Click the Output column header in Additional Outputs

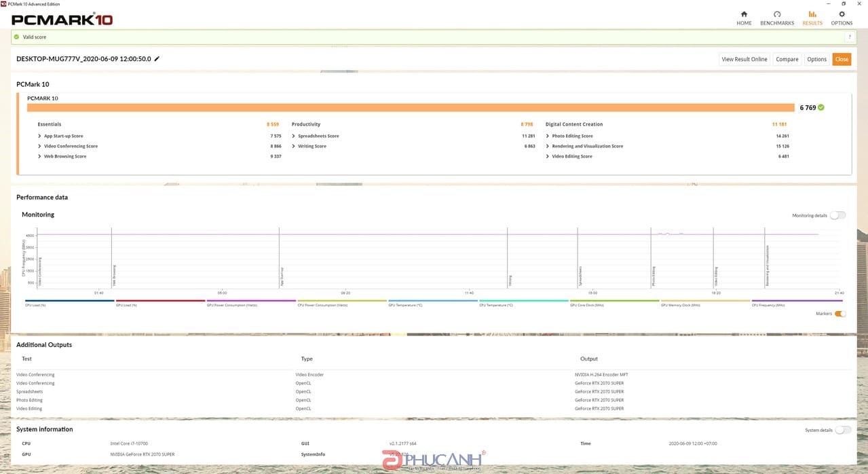tap(589, 359)
